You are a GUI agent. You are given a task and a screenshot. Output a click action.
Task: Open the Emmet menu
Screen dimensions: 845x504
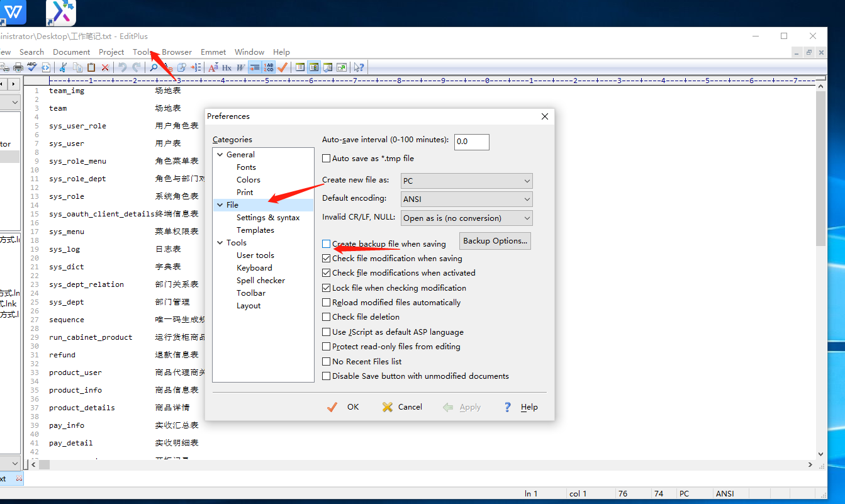tap(213, 52)
